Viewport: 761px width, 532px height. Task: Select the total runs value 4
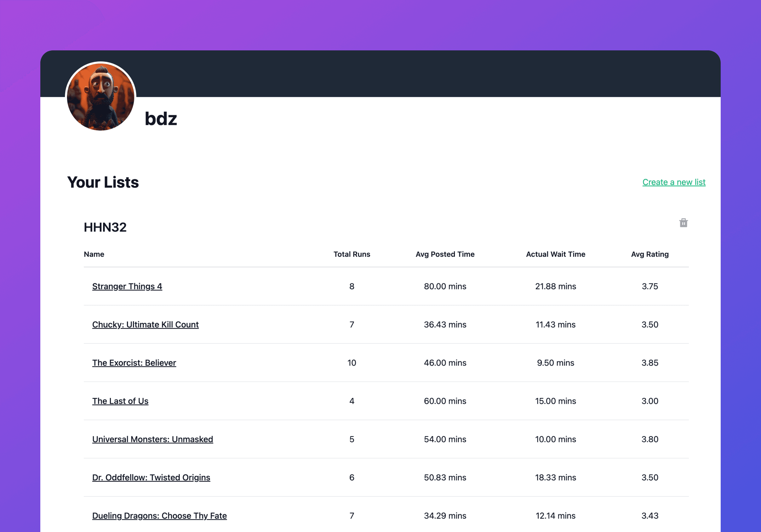click(352, 401)
